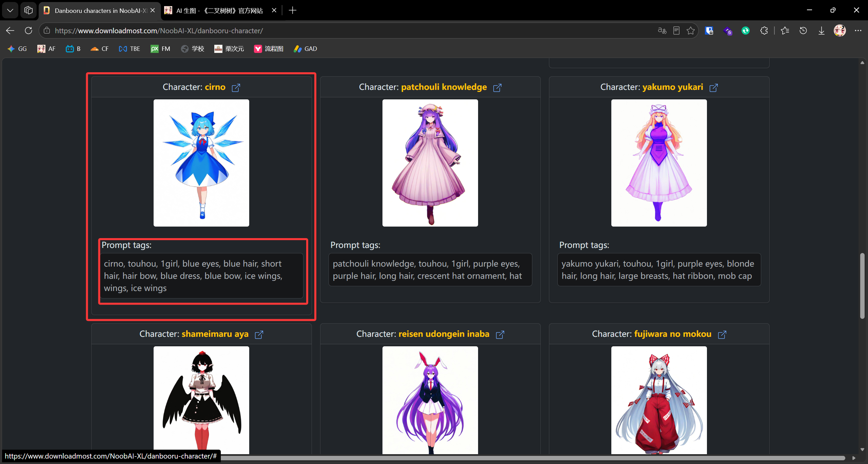Click the scroll up arrow of the page

tap(862, 63)
